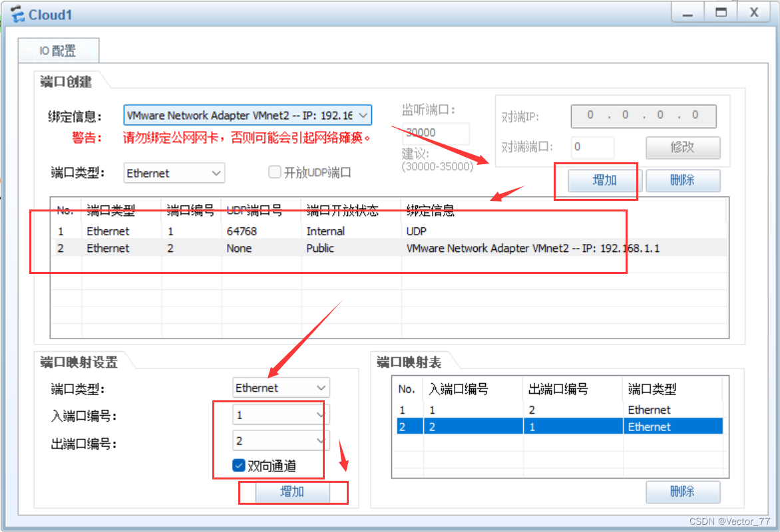
Task: Select mapping row 1 (in 1, out 2)
Action: click(559, 410)
